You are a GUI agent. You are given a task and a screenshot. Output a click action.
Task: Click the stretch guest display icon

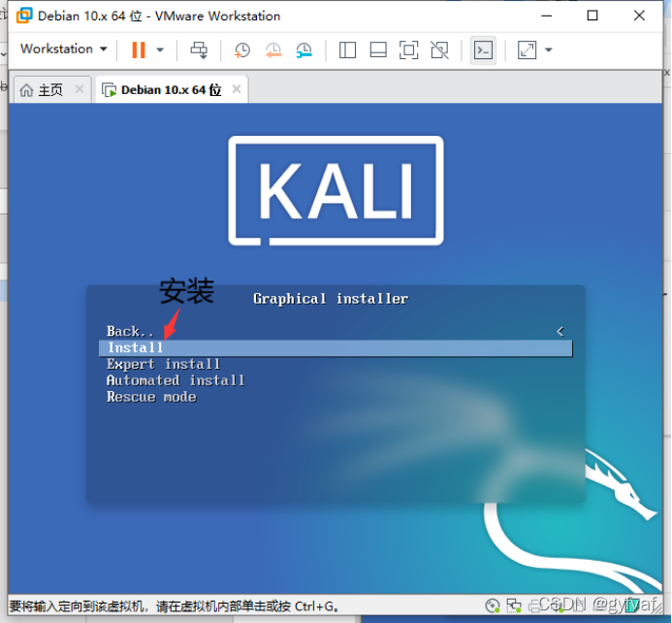[527, 50]
